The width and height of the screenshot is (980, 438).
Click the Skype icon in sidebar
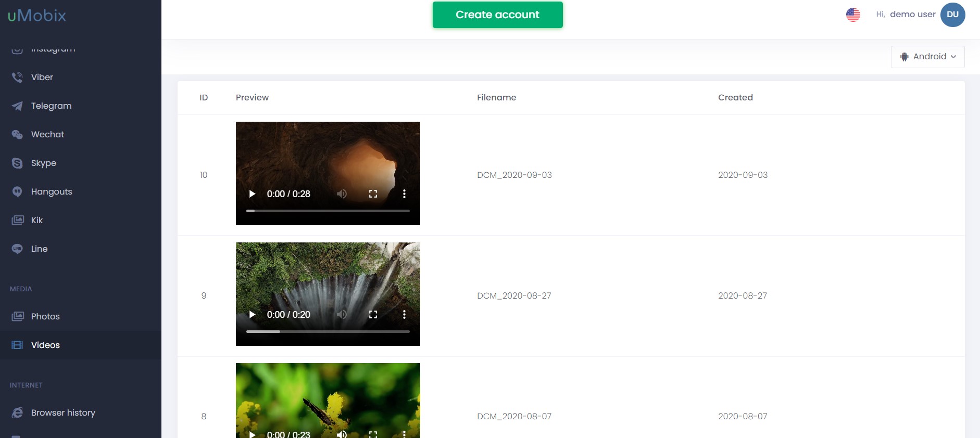pos(17,163)
